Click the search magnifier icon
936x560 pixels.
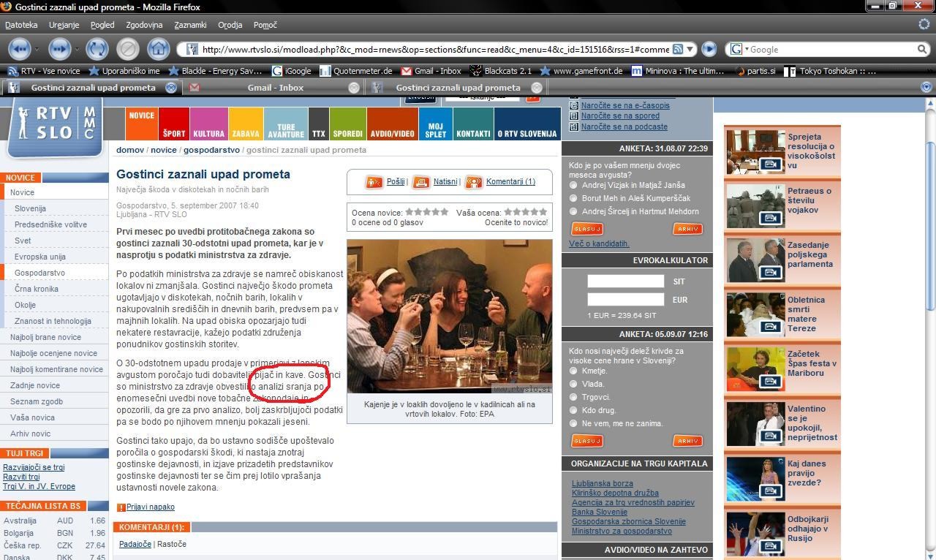click(x=922, y=49)
